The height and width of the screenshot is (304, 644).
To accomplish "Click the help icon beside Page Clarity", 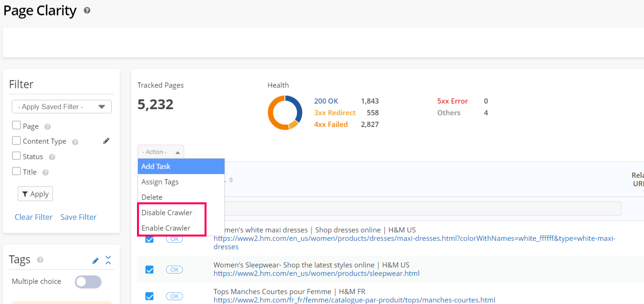I will (x=87, y=10).
